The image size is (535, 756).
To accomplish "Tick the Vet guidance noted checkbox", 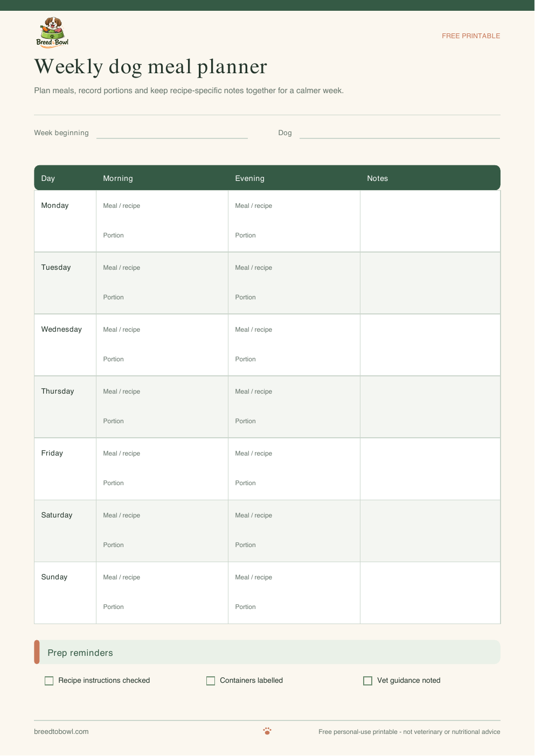I will 368,681.
